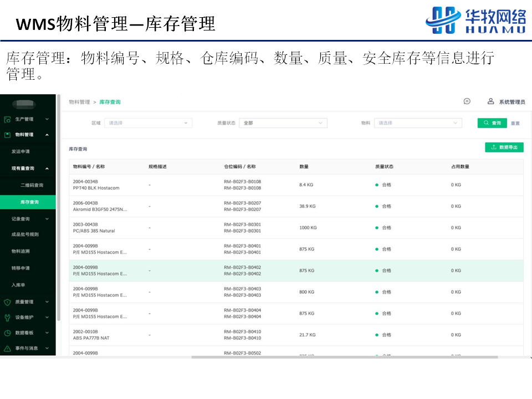Select the 库存查询 sidebar item
The height and width of the screenshot is (399, 532).
(x=28, y=202)
